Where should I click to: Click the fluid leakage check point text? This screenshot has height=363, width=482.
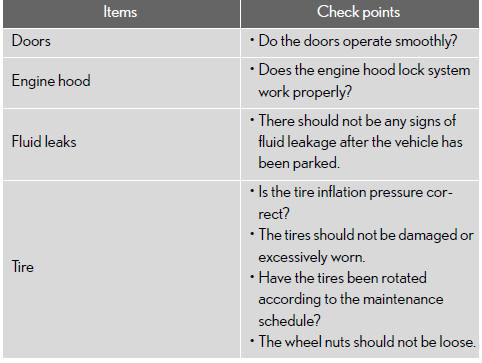pos(360,142)
